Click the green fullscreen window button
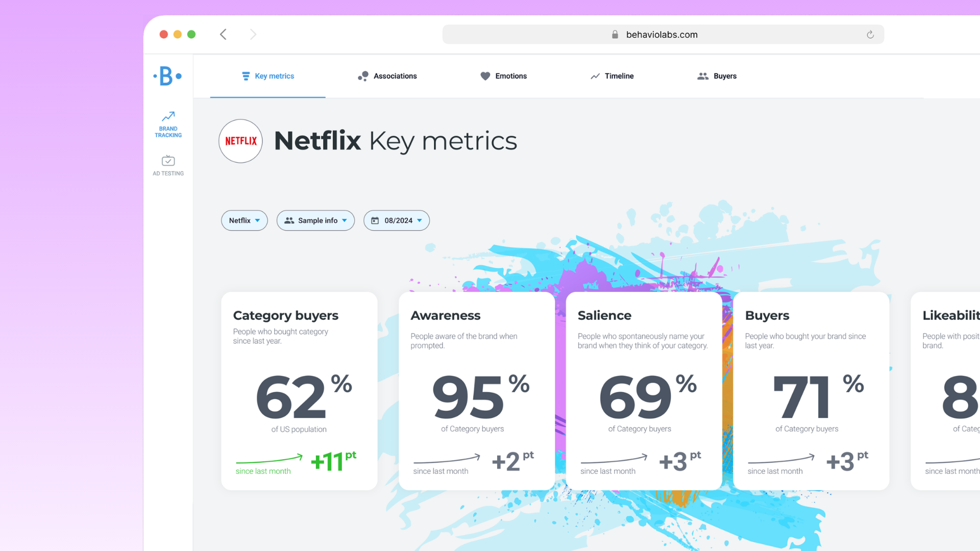This screenshot has height=551, width=980. click(191, 34)
